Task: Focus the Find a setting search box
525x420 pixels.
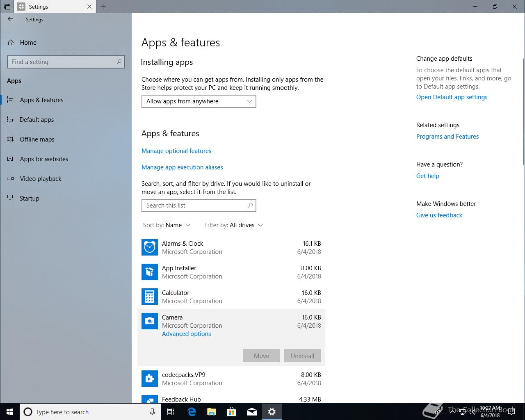Action: [x=66, y=62]
